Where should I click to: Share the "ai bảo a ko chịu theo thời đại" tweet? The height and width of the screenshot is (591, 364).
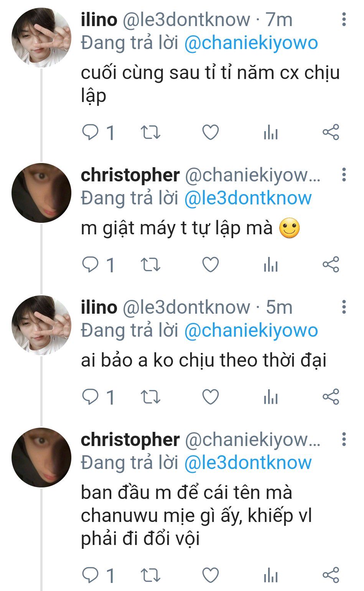(331, 397)
